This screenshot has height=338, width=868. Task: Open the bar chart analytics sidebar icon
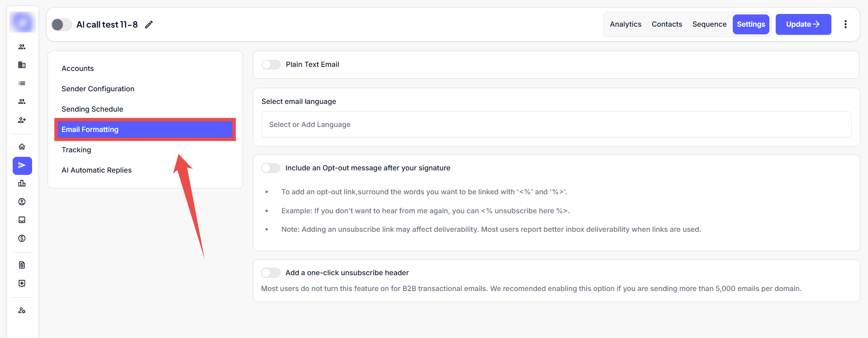pyautogui.click(x=22, y=183)
